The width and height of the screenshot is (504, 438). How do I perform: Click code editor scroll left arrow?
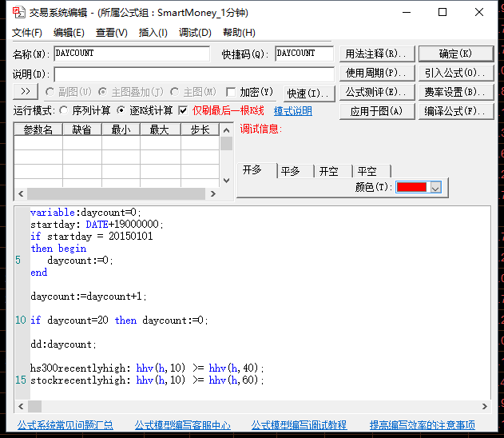21,407
